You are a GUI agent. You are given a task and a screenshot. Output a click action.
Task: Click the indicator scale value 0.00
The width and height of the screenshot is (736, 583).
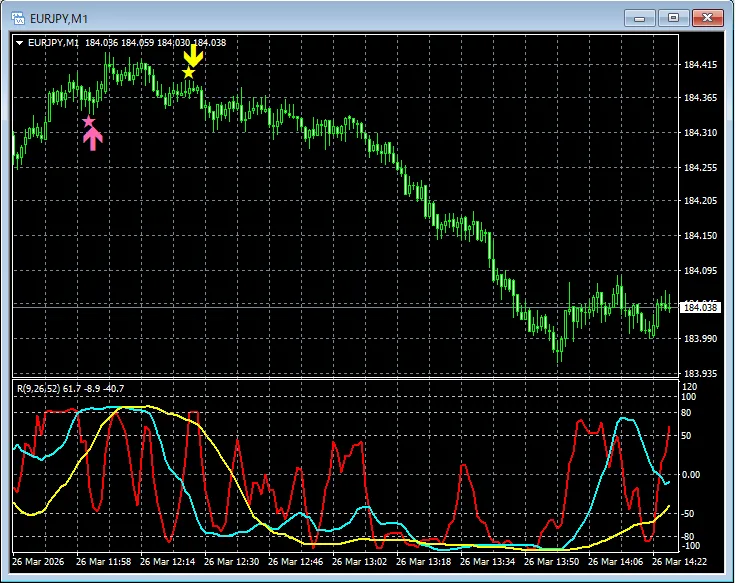[691, 475]
